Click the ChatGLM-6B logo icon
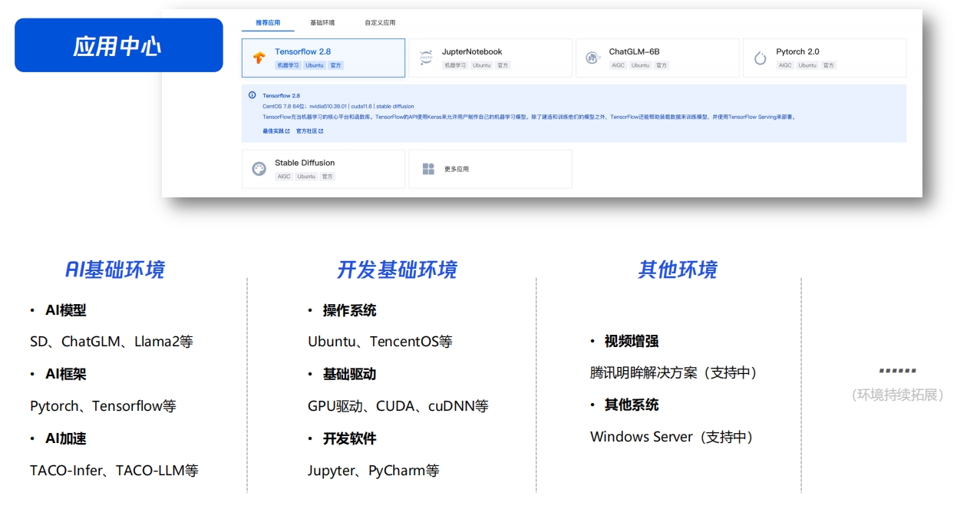The width and height of the screenshot is (980, 506). click(x=592, y=58)
